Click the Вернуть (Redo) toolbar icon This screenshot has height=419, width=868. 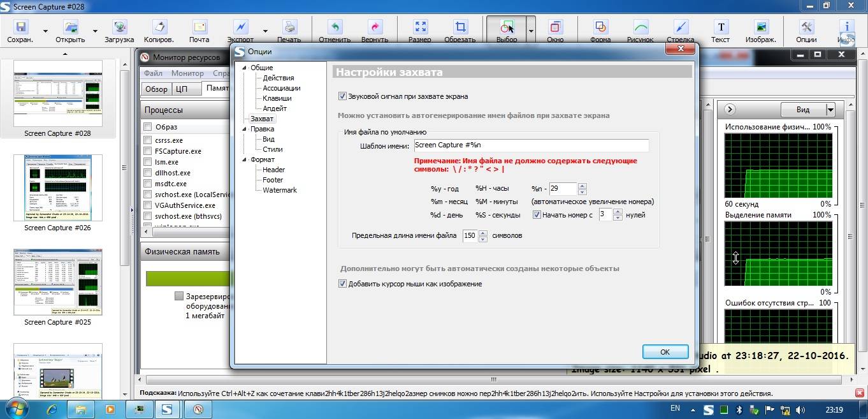pos(375,27)
